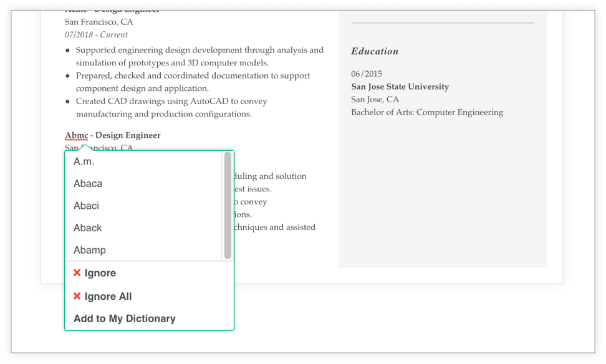The height and width of the screenshot is (364, 606).
Task: Click the 06/2015 education date
Action: (x=367, y=74)
